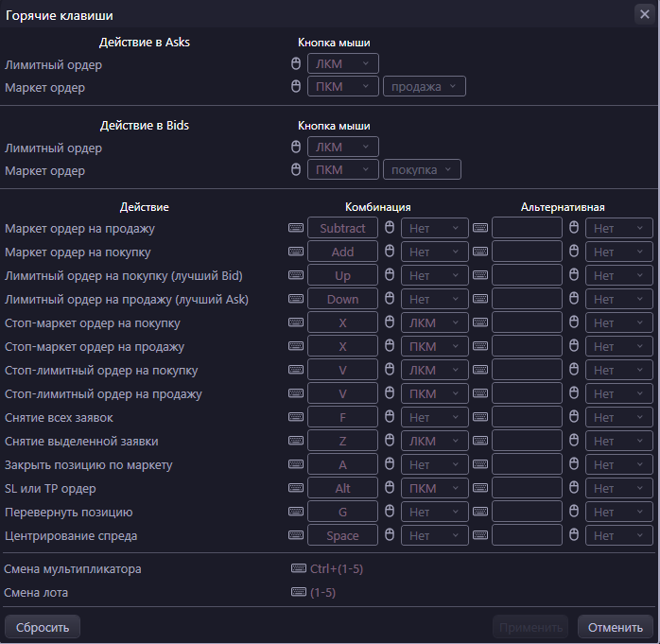Click the Subtract hotkey field
This screenshot has height=644, width=660.
point(342,228)
